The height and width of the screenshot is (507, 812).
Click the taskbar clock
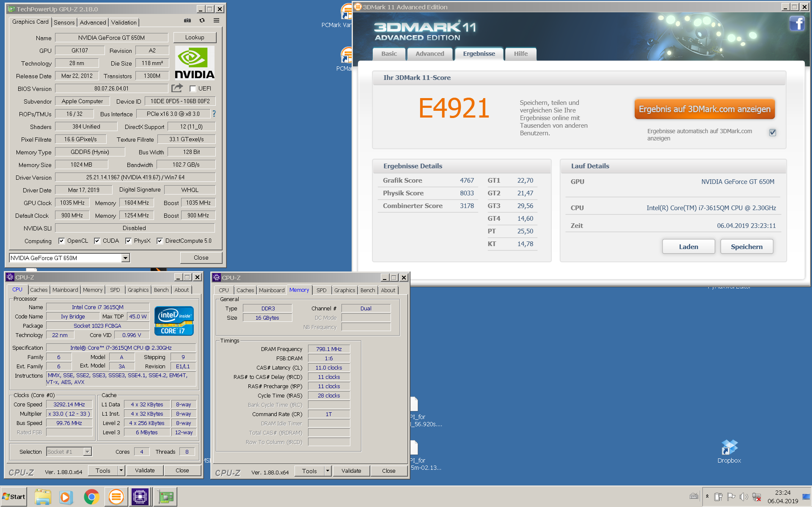click(783, 496)
